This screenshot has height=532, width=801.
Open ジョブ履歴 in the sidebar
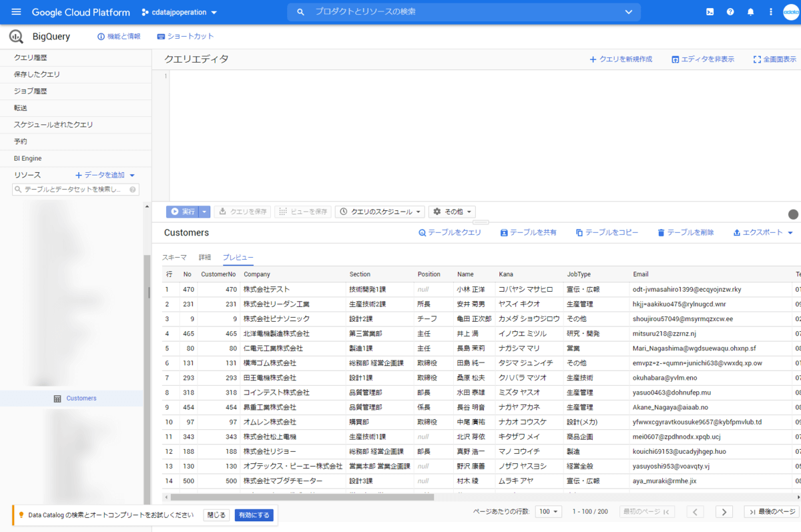[76, 91]
